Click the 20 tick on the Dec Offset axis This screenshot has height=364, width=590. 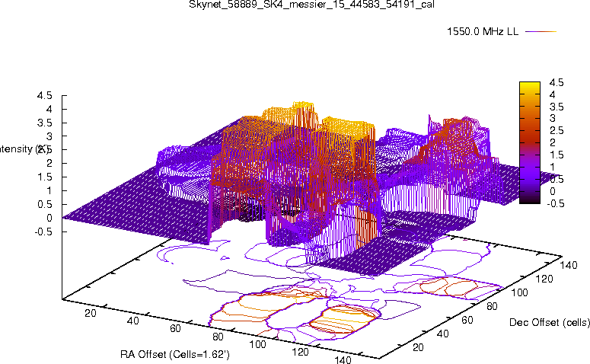pyautogui.click(x=418, y=347)
